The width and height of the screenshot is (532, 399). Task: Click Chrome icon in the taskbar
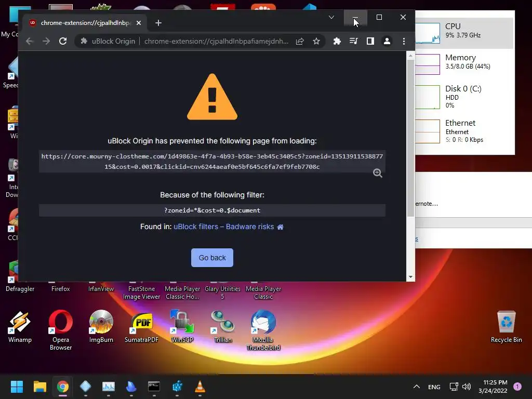coord(62,387)
